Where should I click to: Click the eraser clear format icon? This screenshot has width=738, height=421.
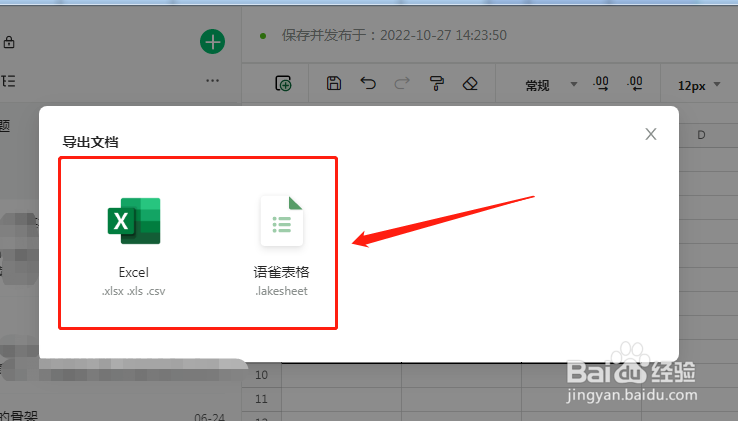470,83
